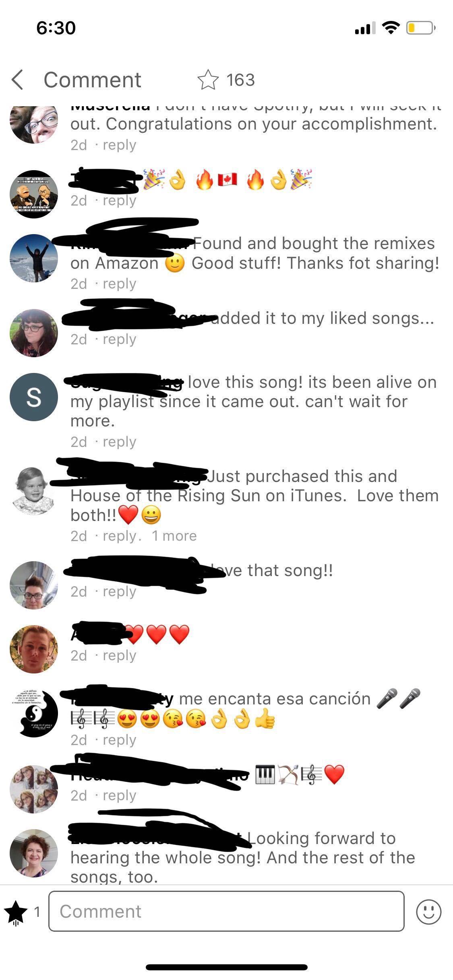Go back using the left chevron

tap(17, 79)
